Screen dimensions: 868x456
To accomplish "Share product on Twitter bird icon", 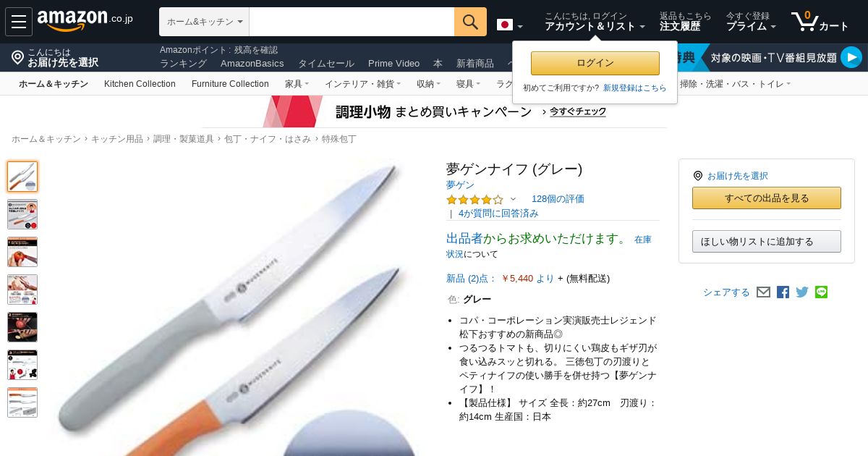I will (802, 292).
